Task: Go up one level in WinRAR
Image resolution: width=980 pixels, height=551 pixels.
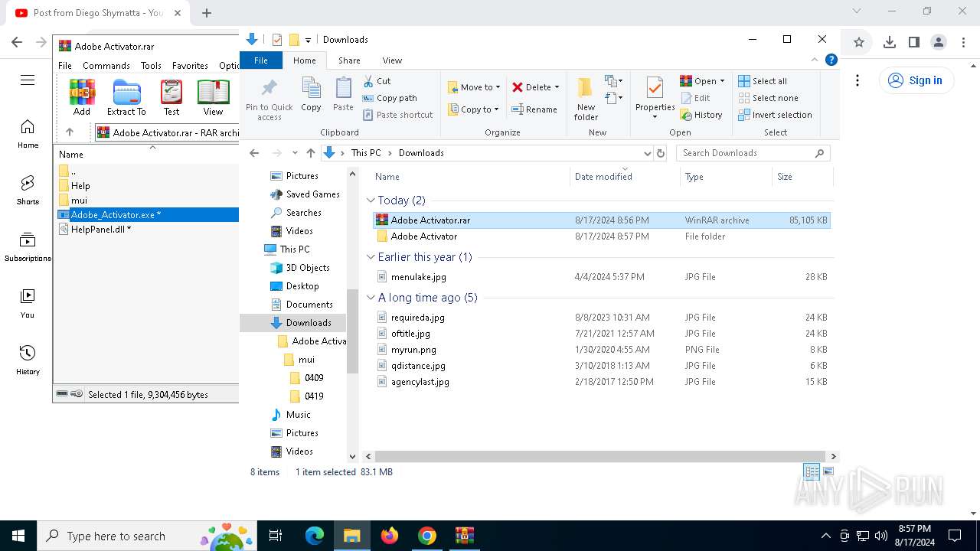Action: tap(70, 132)
